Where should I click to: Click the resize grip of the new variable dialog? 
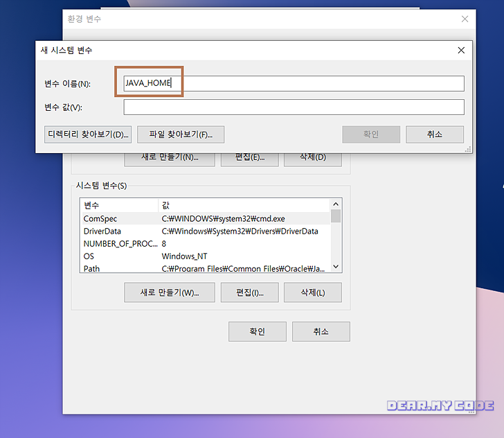pyautogui.click(x=468, y=149)
